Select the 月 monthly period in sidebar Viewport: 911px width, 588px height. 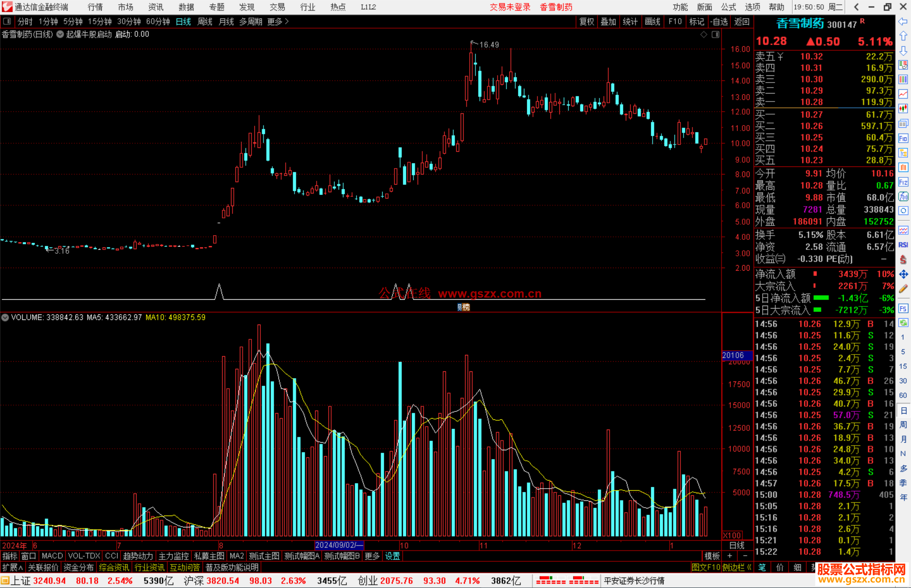point(903,439)
